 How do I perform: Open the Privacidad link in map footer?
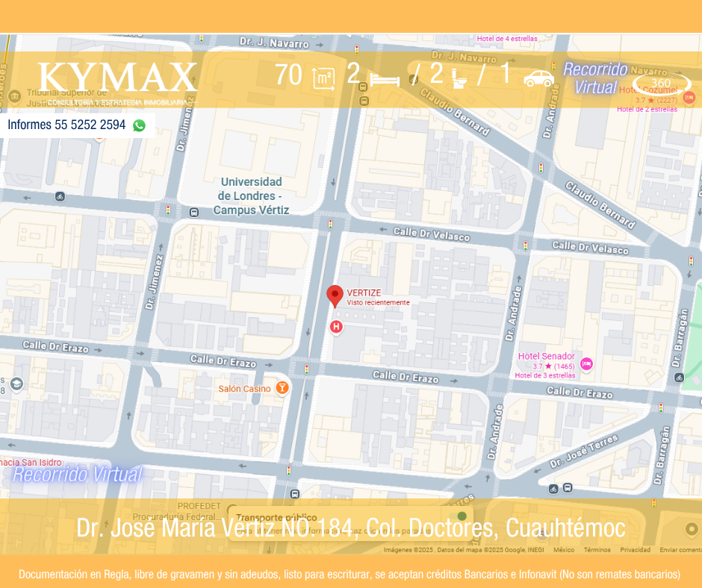[x=635, y=550]
